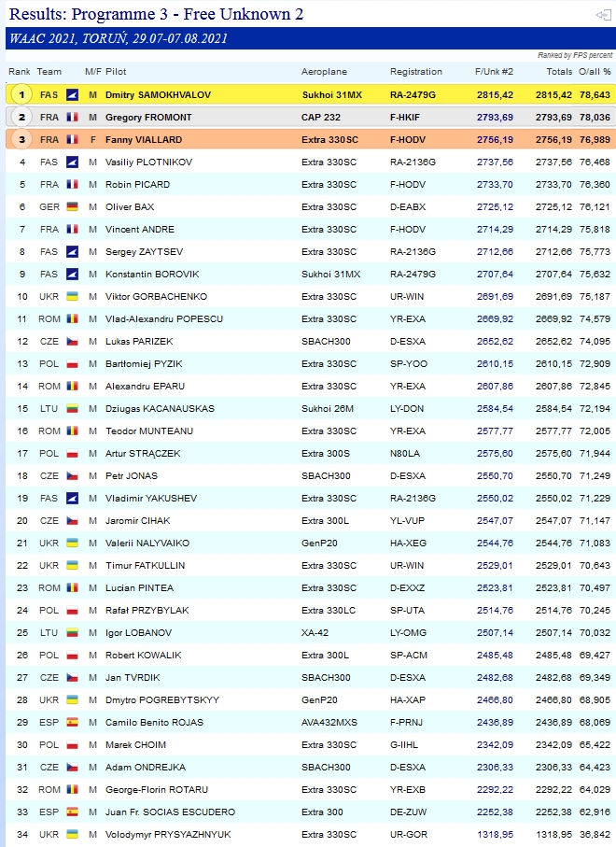Select pilot name Vincent ANDRE
The image size is (616, 847).
(x=140, y=229)
